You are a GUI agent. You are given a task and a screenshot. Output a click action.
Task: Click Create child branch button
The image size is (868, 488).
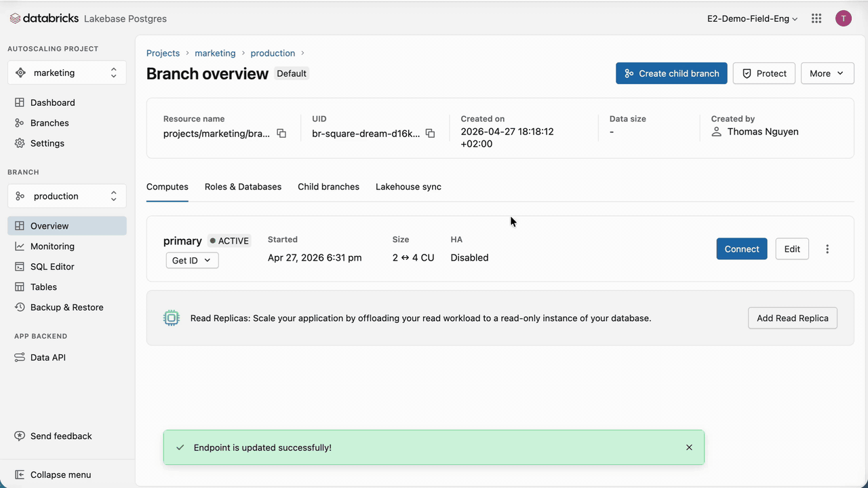(x=671, y=73)
